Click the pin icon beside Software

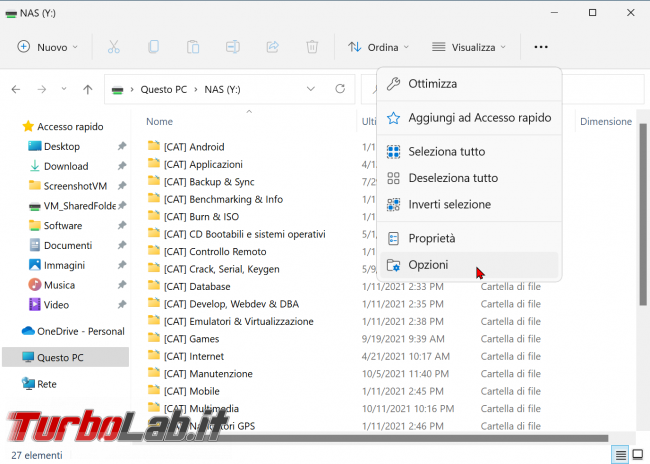pos(121,225)
